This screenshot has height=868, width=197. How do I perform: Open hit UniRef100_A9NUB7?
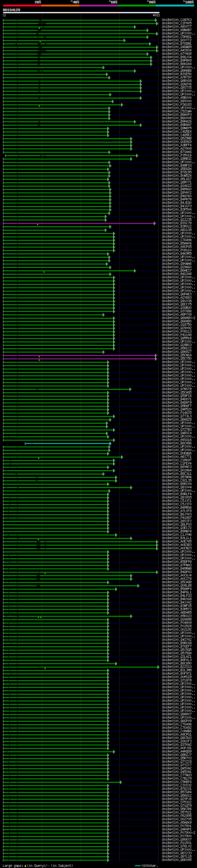coord(177,30)
